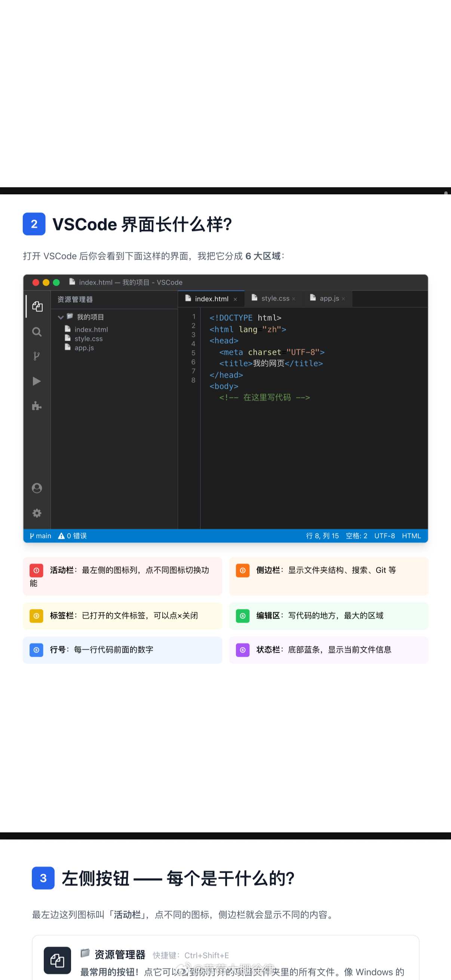
Task: Click the green maximize window dot
Action: coord(56,282)
